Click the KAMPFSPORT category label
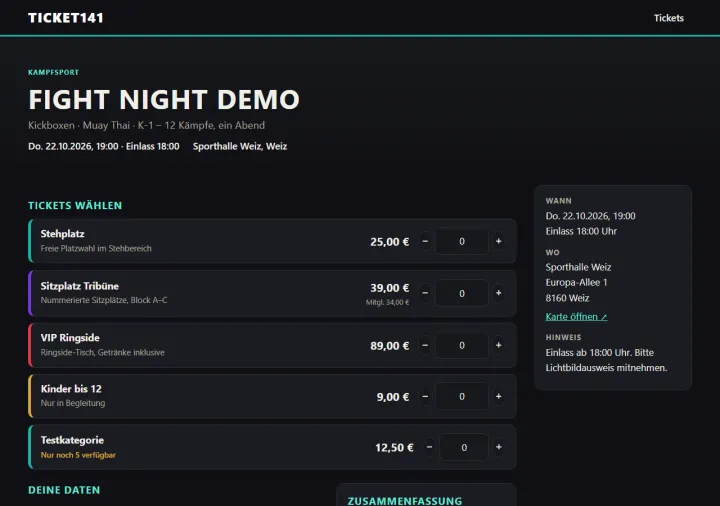 [53, 72]
